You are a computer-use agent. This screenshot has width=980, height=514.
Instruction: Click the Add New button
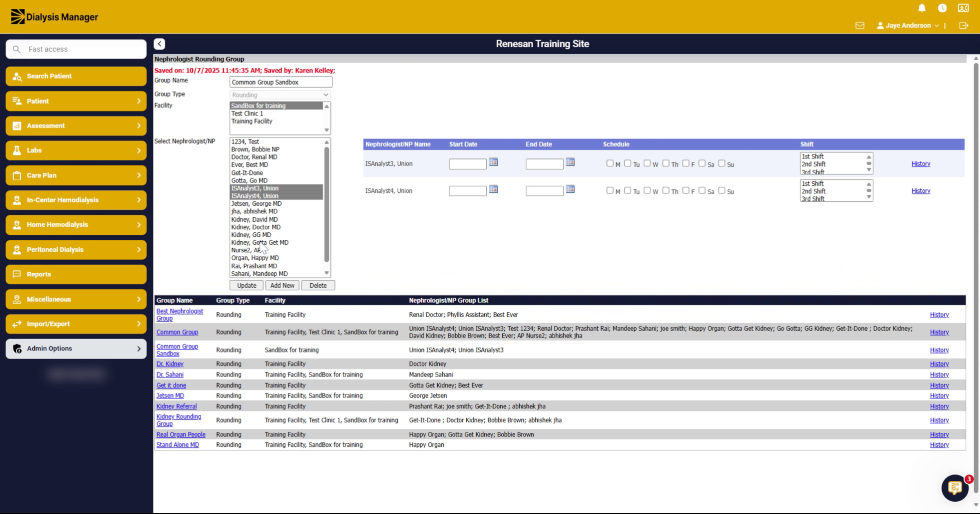coord(282,285)
